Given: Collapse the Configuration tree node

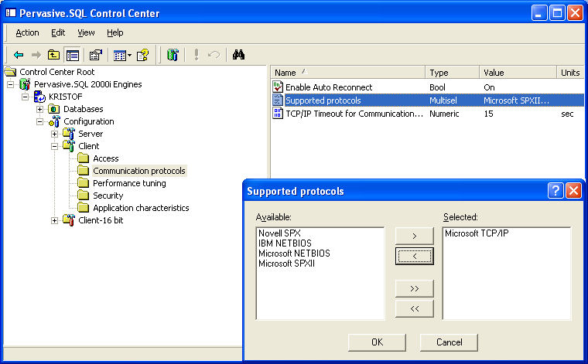Looking at the screenshot, I should (x=39, y=121).
